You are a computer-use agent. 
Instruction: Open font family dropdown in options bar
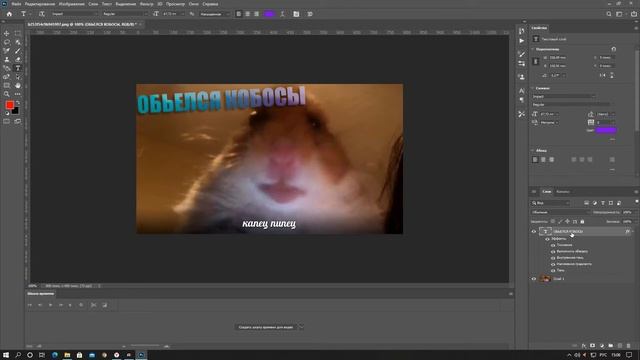tap(74, 14)
